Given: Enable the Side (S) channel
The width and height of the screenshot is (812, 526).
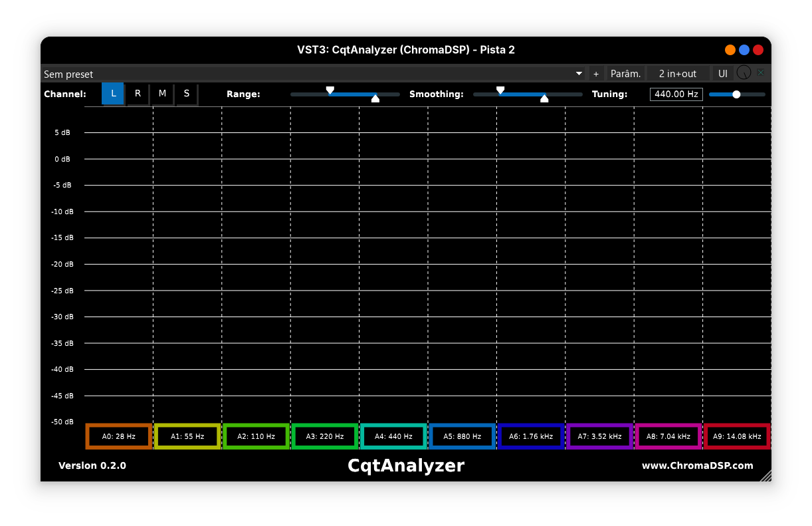Looking at the screenshot, I should (187, 94).
